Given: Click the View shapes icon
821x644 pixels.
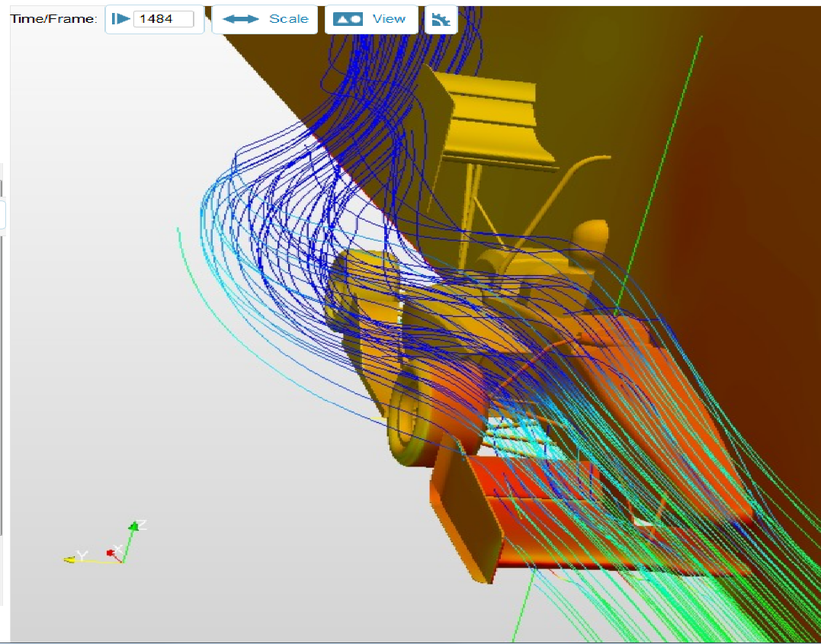Looking at the screenshot, I should point(348,19).
